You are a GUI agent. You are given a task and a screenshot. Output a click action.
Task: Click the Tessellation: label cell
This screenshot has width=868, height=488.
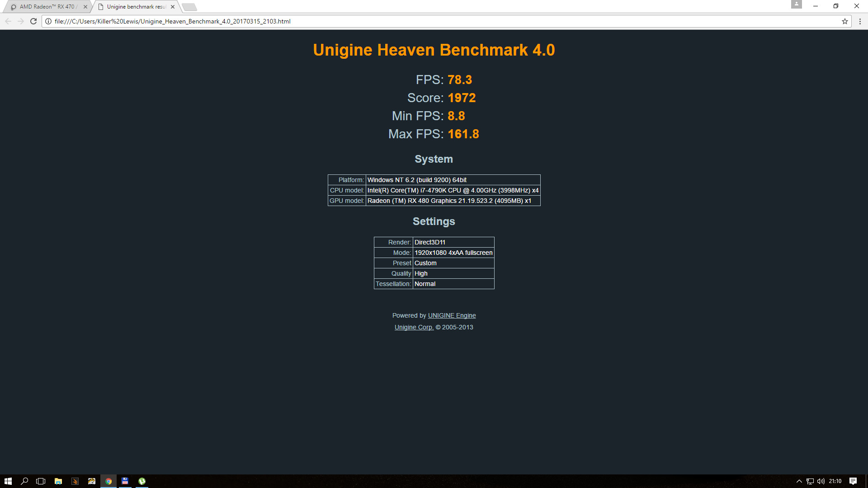[393, 284]
